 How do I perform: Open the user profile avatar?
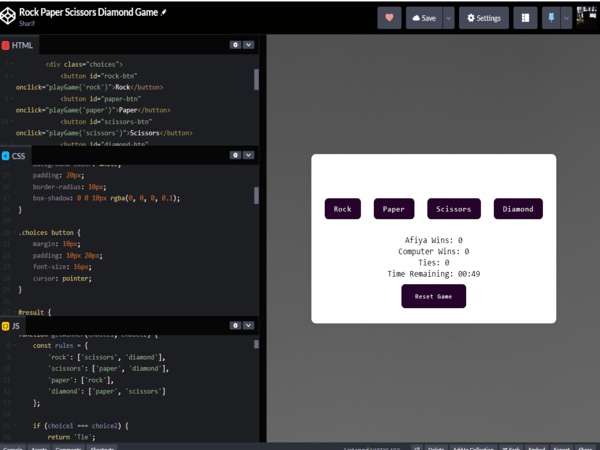click(586, 18)
